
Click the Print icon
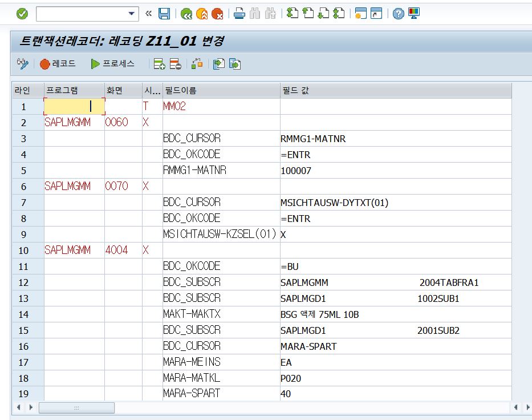[240, 13]
